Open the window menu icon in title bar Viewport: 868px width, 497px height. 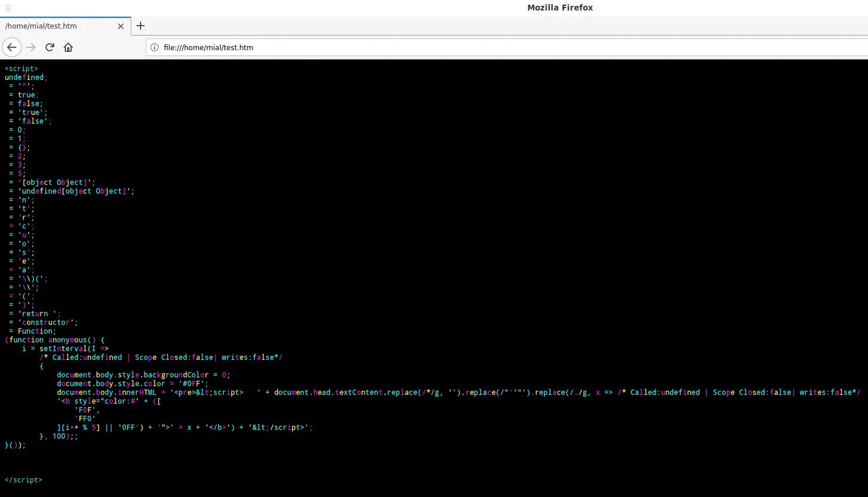coord(8,8)
